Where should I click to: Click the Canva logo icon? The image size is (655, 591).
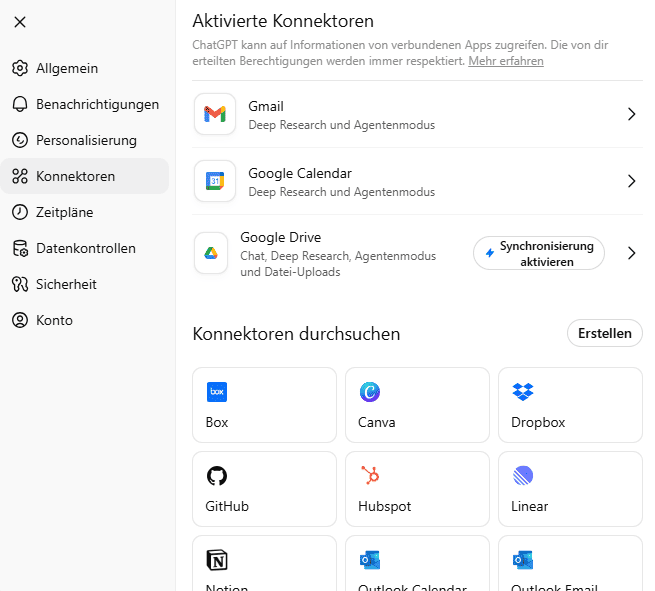pos(370,392)
